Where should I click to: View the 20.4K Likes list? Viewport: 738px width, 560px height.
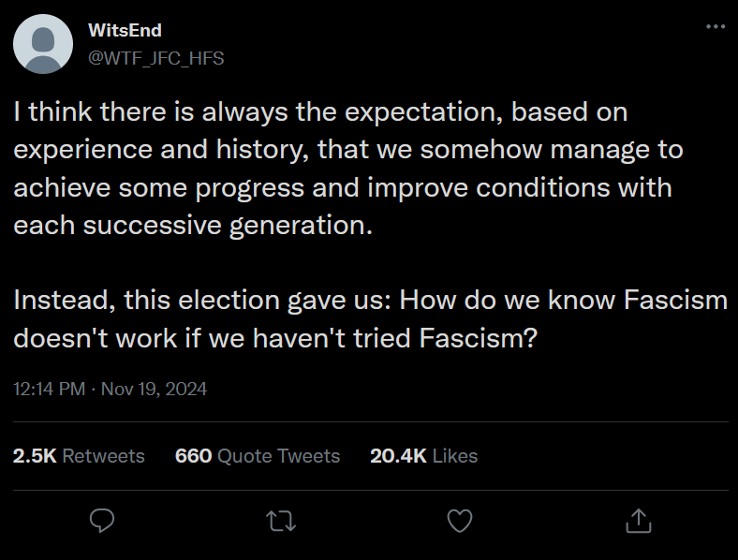click(x=423, y=456)
